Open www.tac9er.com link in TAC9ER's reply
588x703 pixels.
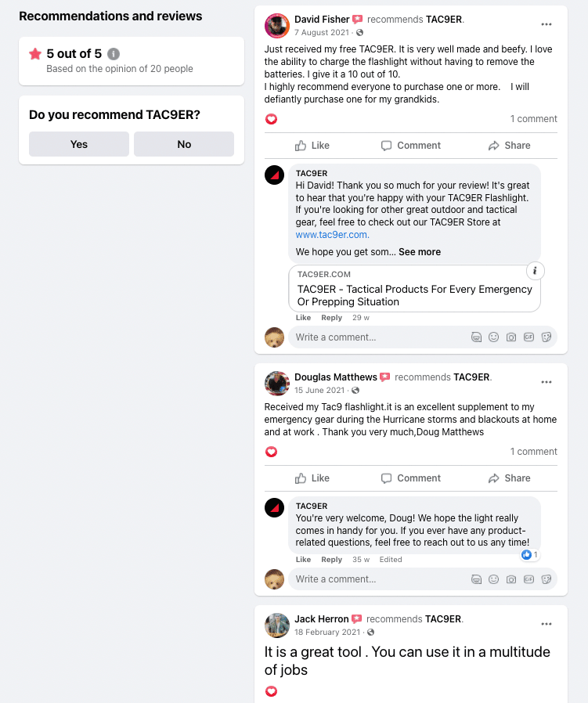point(332,235)
